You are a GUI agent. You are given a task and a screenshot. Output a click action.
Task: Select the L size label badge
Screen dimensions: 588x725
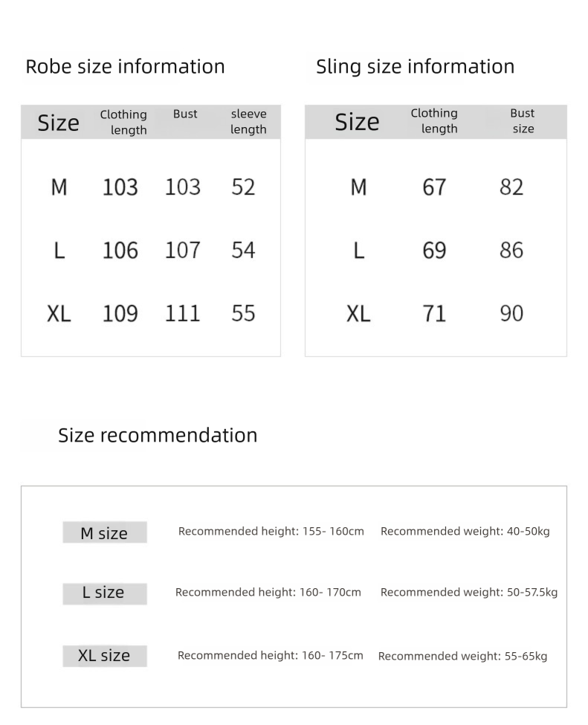pyautogui.click(x=105, y=593)
